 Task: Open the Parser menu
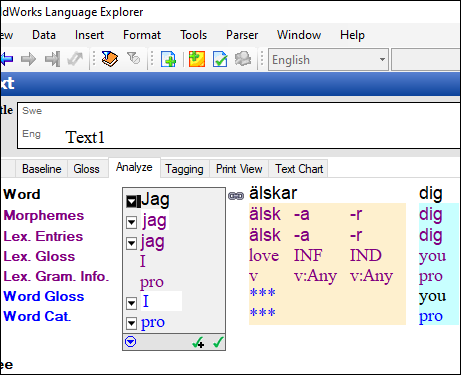point(242,35)
